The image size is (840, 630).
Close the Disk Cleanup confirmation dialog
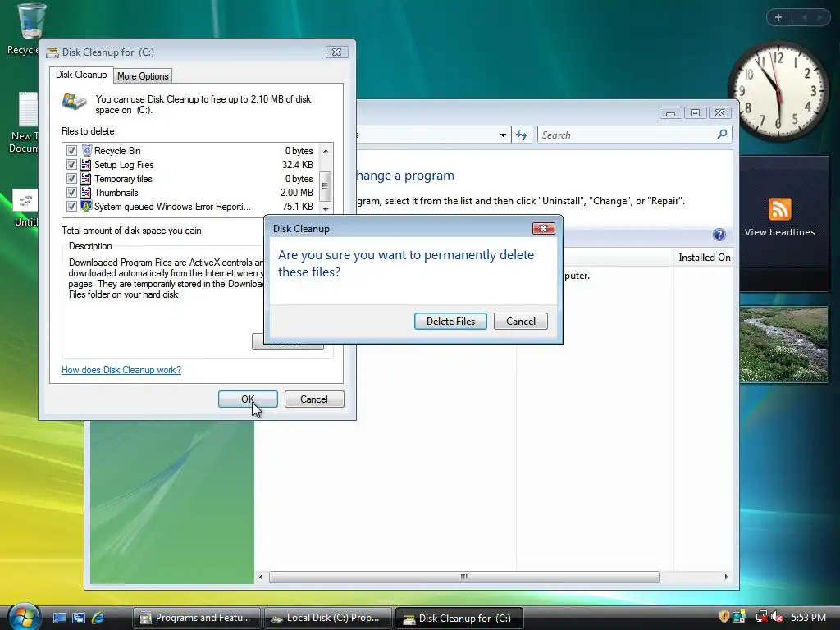pos(543,228)
